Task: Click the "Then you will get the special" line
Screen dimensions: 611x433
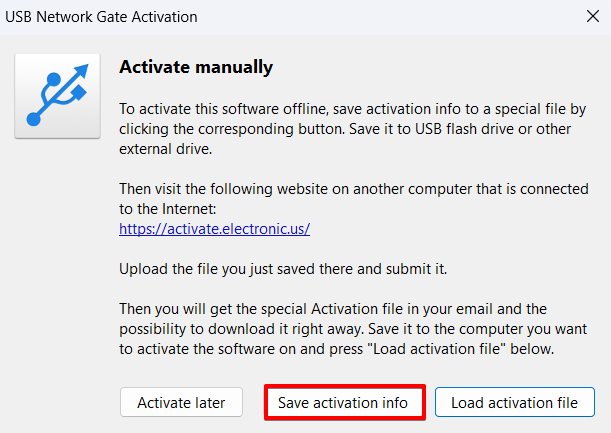Action: coord(332,310)
